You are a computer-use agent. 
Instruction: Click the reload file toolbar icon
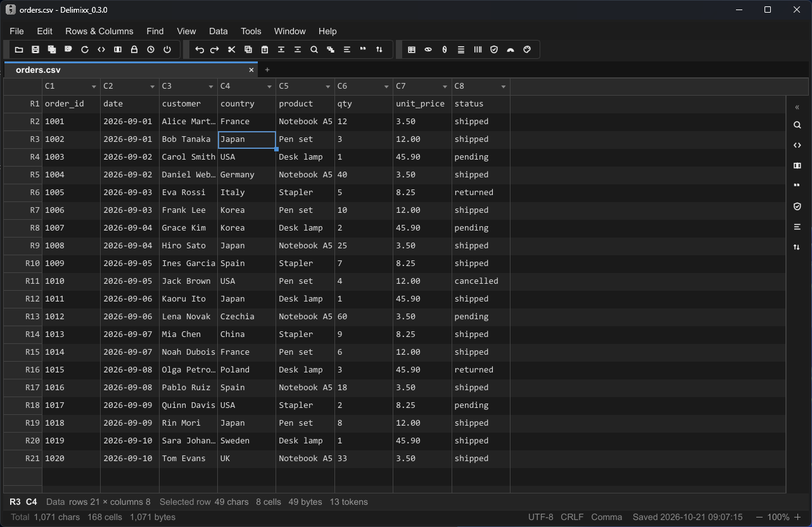tap(85, 49)
